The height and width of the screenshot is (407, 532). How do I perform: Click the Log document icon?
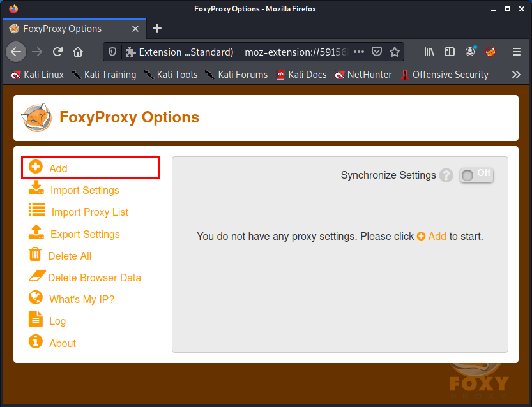(x=36, y=319)
